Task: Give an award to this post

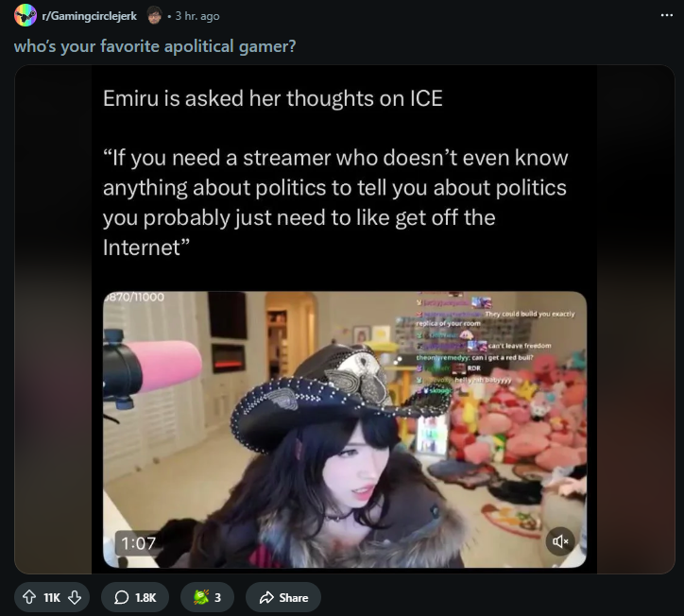Action: click(x=207, y=597)
